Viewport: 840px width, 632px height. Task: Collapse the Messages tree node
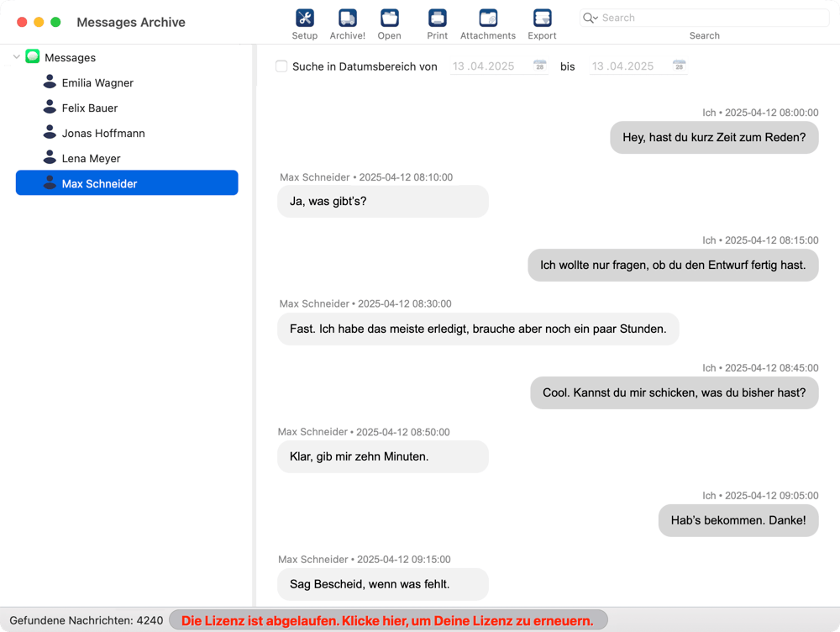(x=16, y=57)
